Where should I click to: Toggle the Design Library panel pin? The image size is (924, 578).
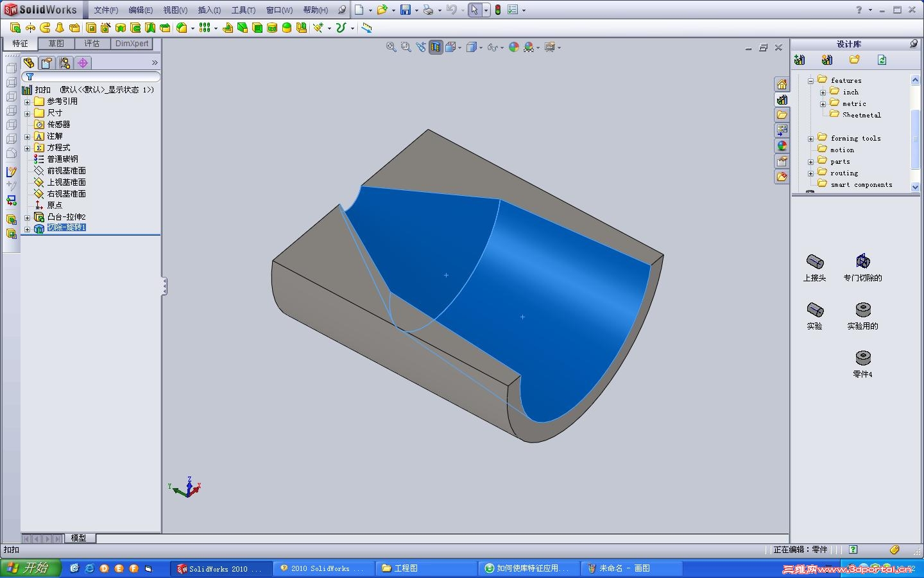pyautogui.click(x=914, y=44)
